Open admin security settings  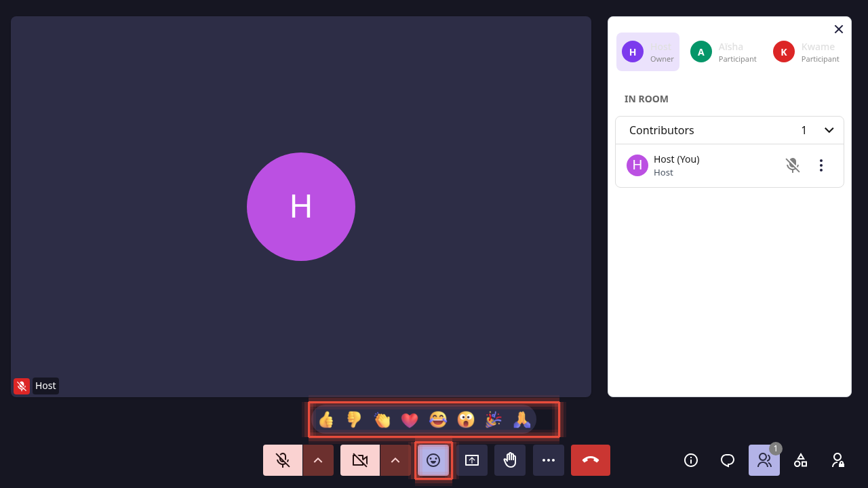coord(837,460)
